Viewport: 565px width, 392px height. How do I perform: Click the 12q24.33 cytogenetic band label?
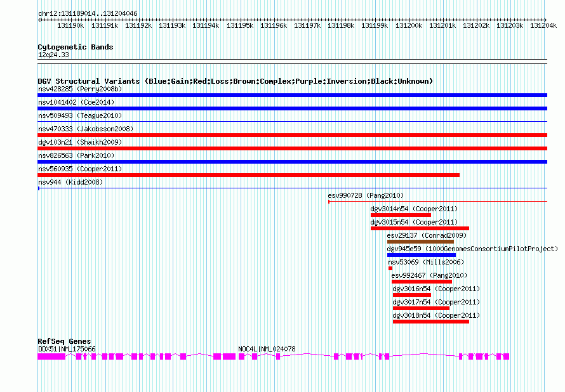53,55
